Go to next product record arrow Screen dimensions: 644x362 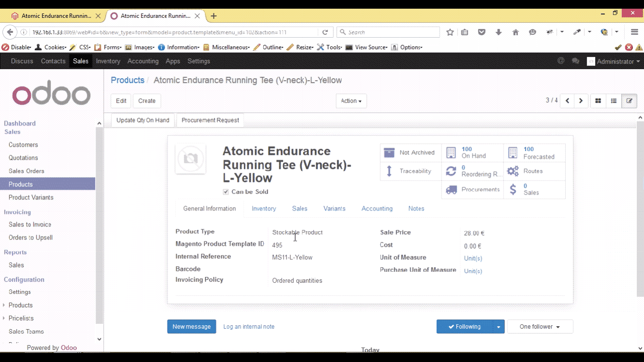click(x=581, y=101)
